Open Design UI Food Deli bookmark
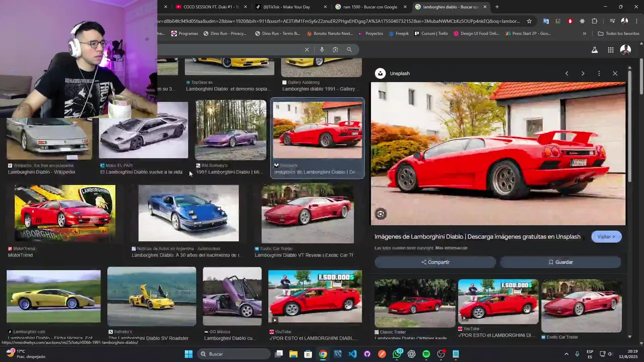The width and height of the screenshot is (644, 362). [476, 34]
